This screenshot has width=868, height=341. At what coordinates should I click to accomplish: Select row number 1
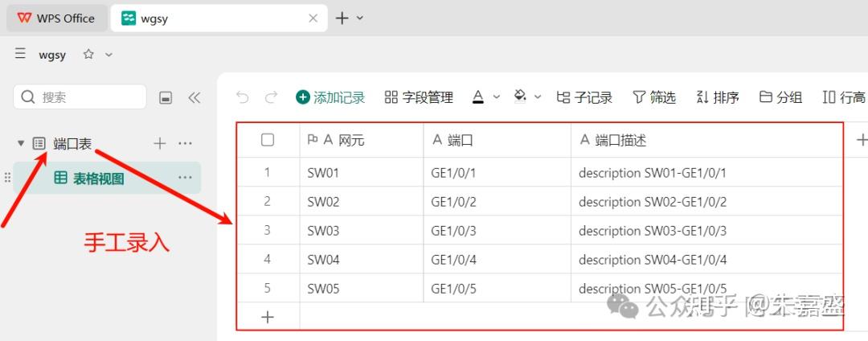point(268,173)
